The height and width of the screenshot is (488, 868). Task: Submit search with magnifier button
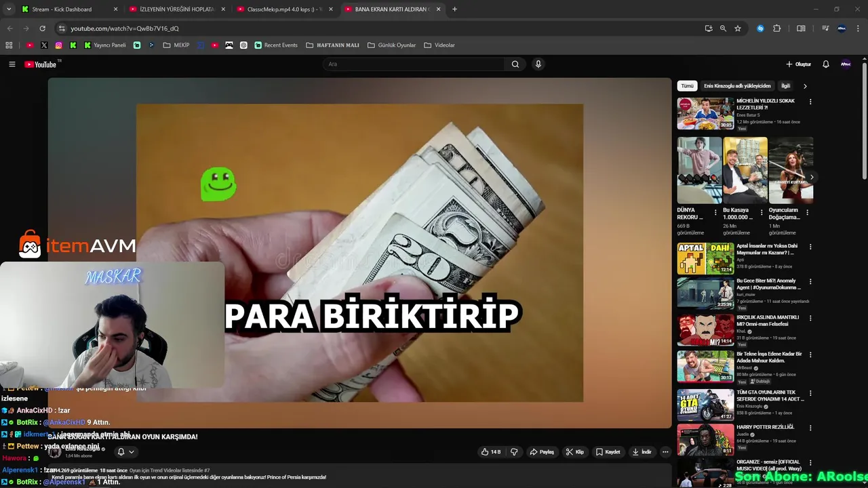[x=515, y=64]
